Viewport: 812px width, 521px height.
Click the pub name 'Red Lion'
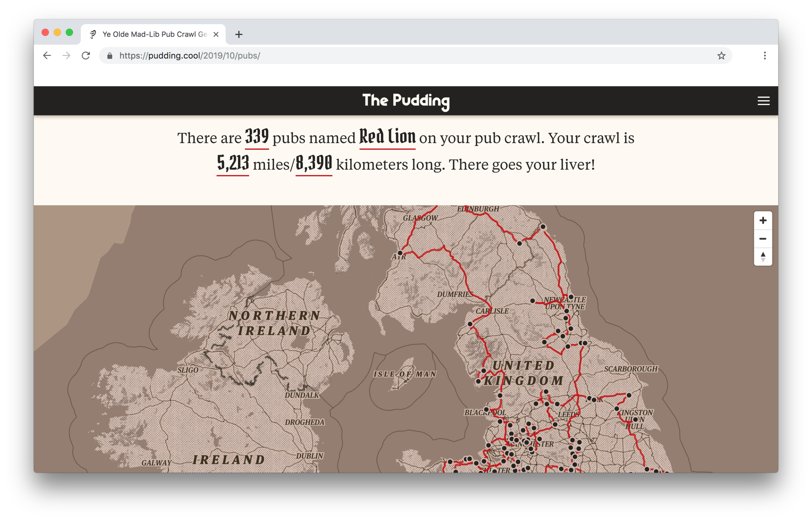click(387, 137)
